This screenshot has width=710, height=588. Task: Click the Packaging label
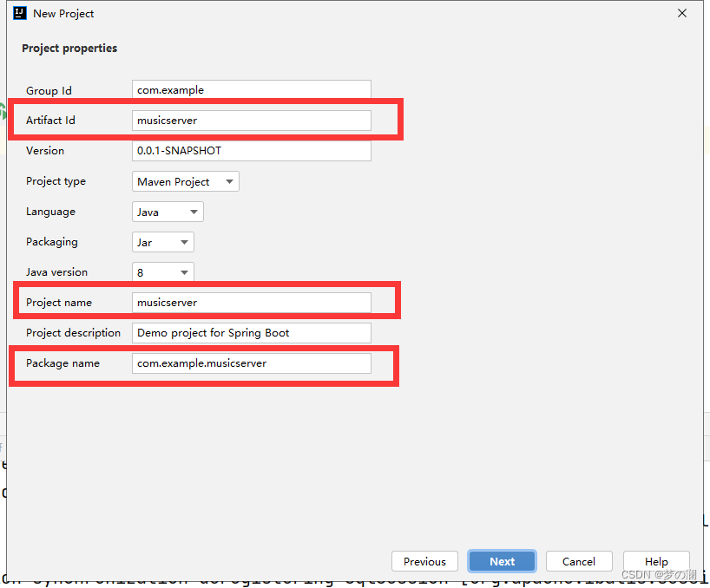(x=51, y=242)
